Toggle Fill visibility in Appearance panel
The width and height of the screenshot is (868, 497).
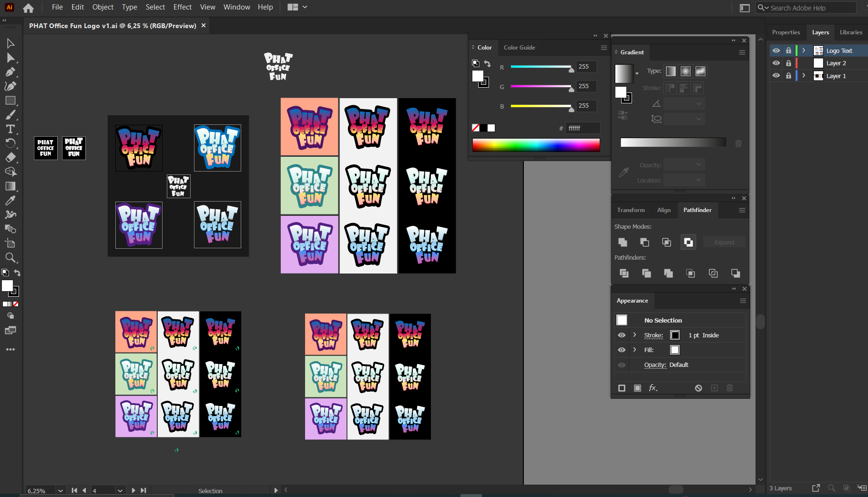pyautogui.click(x=622, y=350)
